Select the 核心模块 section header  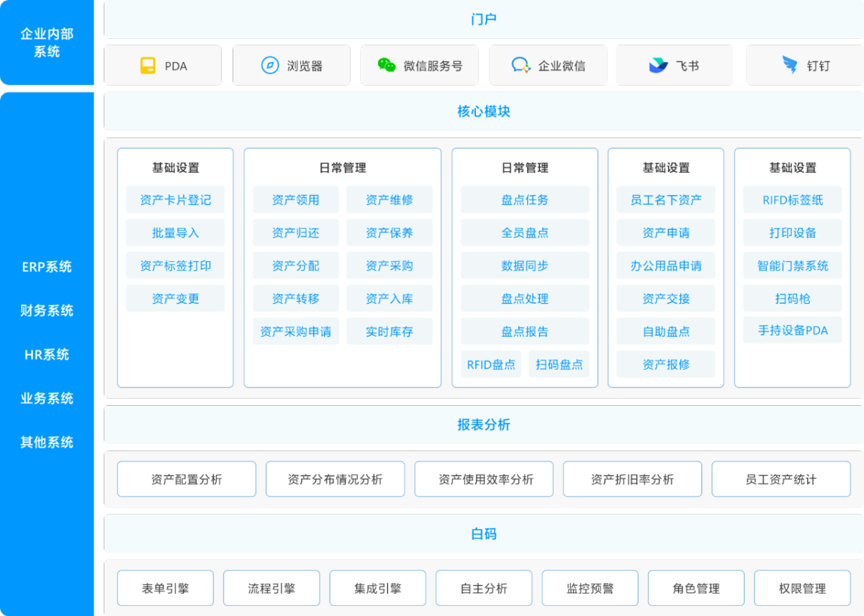tap(483, 112)
